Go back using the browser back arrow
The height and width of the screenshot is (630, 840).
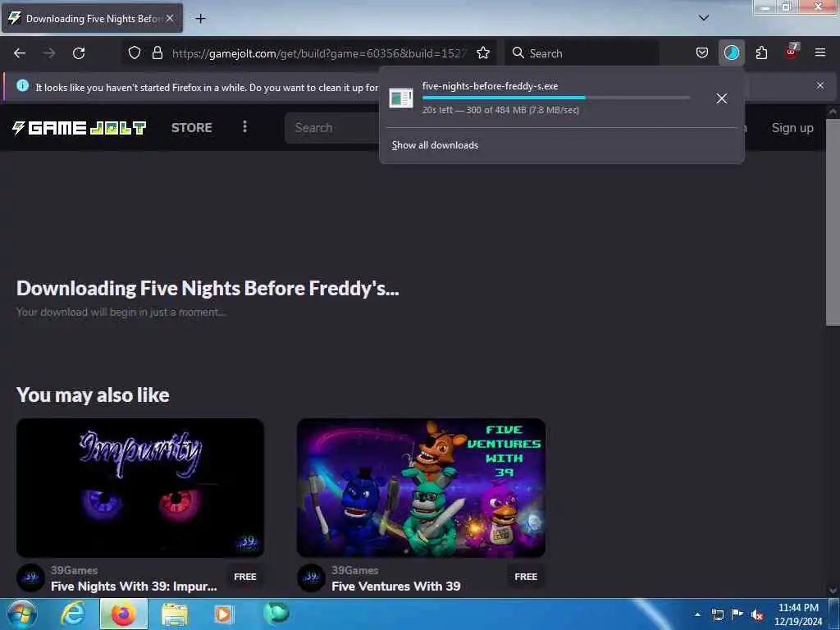tap(20, 53)
